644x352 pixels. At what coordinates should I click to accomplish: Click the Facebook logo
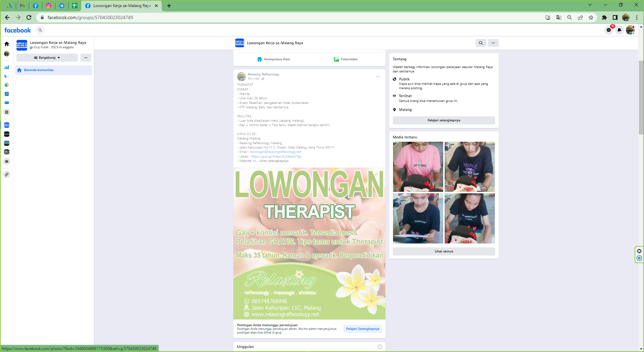(17, 30)
